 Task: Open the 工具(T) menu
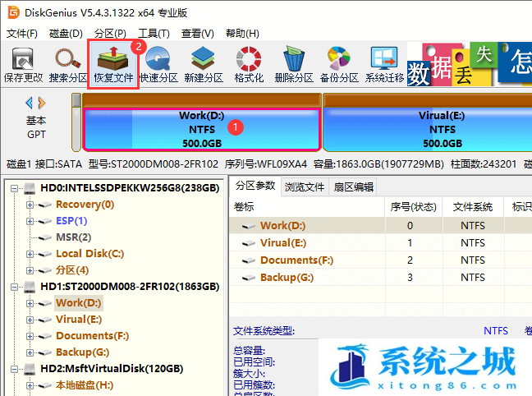(154, 34)
